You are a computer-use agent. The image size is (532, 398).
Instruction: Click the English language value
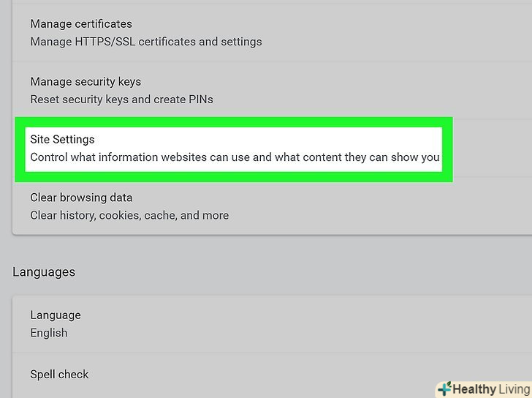49,333
